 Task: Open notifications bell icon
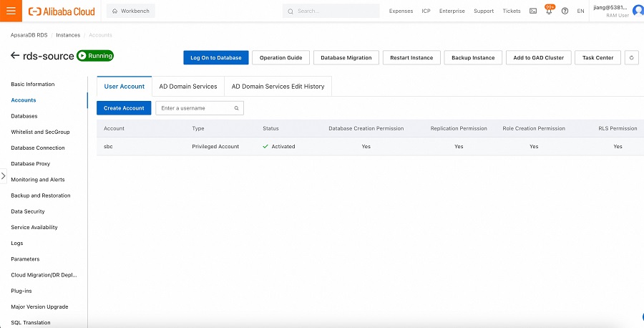pos(549,11)
